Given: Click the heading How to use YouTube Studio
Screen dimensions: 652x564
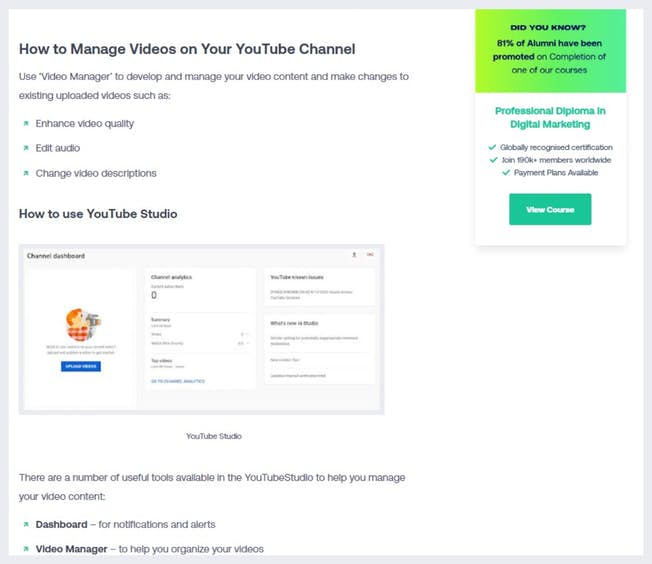Looking at the screenshot, I should [x=98, y=214].
